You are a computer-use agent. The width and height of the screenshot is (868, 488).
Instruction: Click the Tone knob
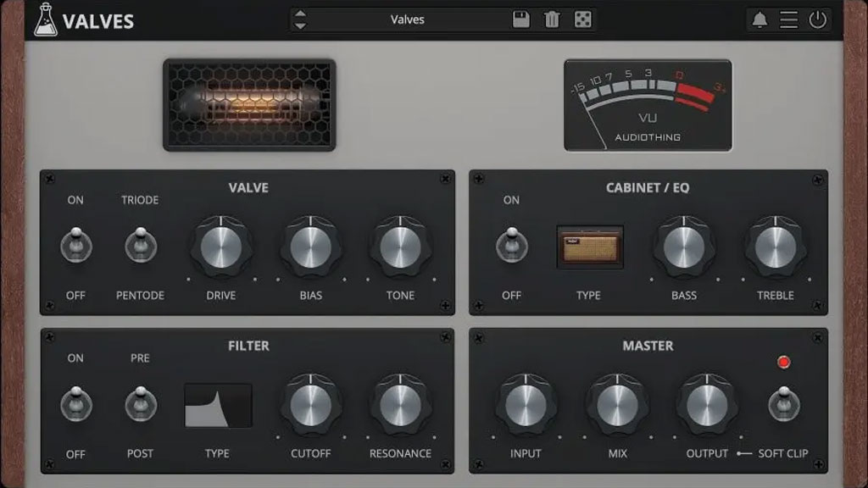[400, 247]
